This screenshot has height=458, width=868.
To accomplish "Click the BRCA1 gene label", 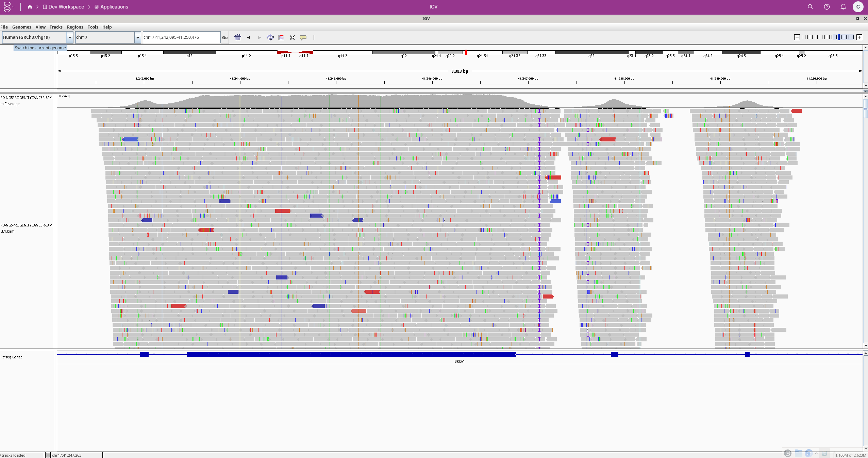I will point(460,361).
